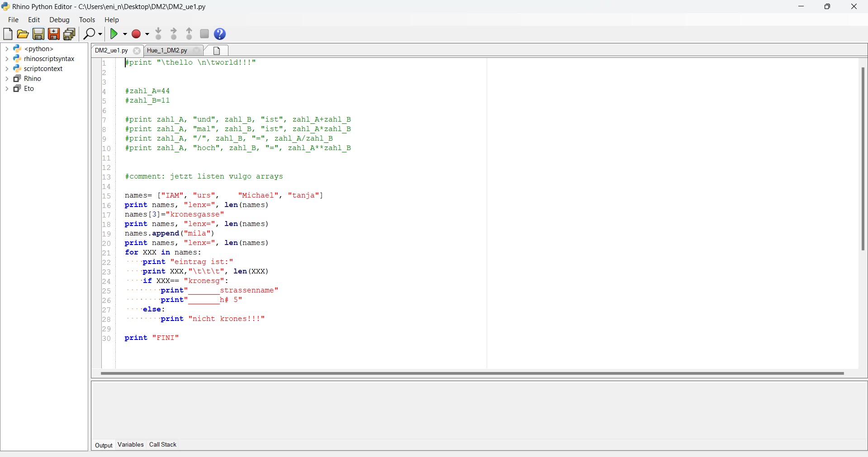Run the current script
868x457 pixels.
coord(114,33)
